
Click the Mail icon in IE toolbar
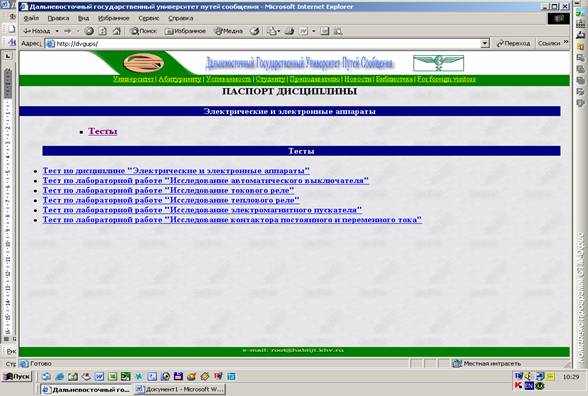pyautogui.click(x=273, y=31)
